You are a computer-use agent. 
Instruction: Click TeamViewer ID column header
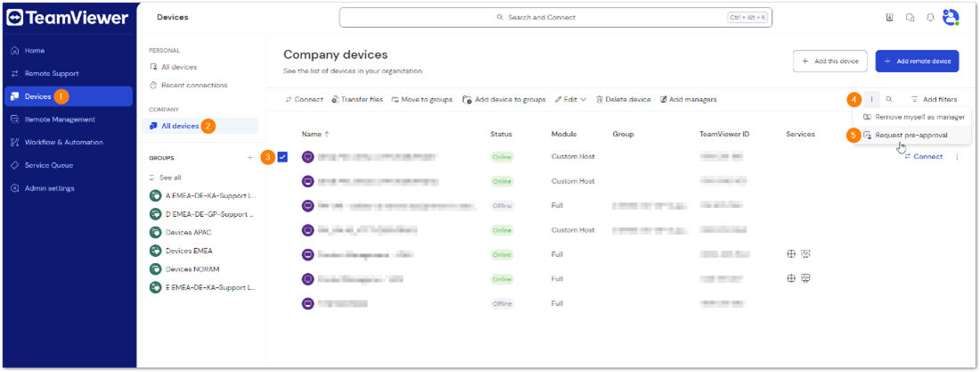[x=724, y=134]
